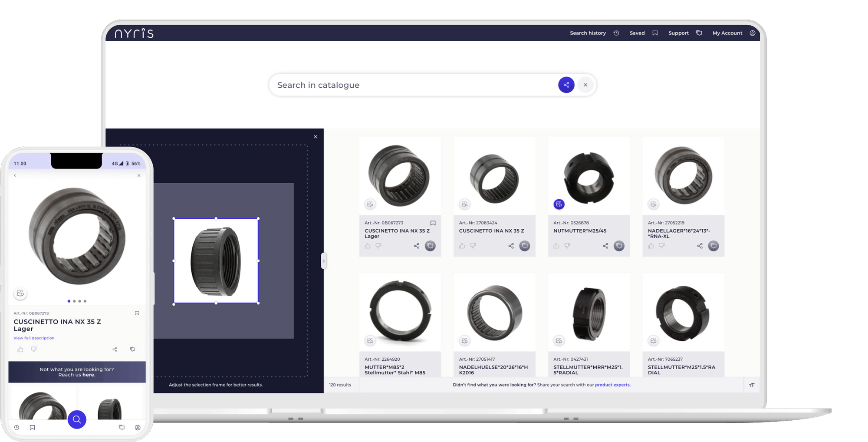Click the highlighted visual search icon on NUTMUTTER*M25/45
Viewport: 868px width, 442px height.
coord(559,204)
